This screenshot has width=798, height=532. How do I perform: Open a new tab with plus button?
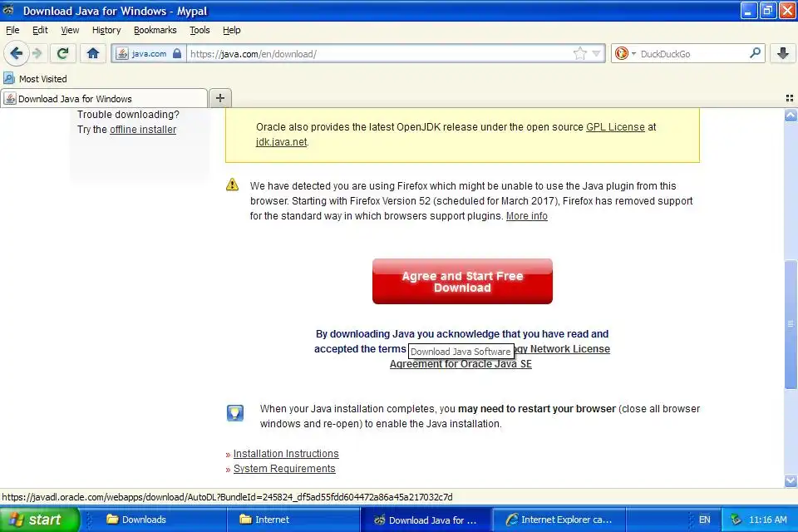[219, 98]
